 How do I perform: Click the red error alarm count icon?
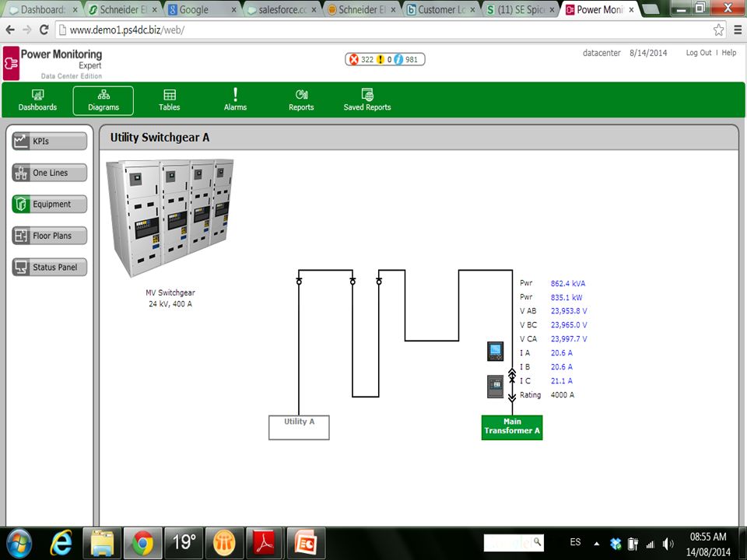pyautogui.click(x=353, y=60)
